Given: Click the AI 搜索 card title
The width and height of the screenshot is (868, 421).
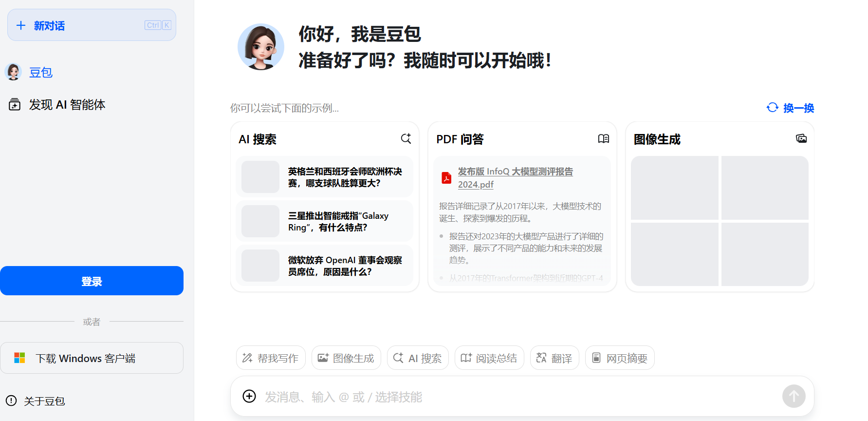Looking at the screenshot, I should click(x=258, y=139).
